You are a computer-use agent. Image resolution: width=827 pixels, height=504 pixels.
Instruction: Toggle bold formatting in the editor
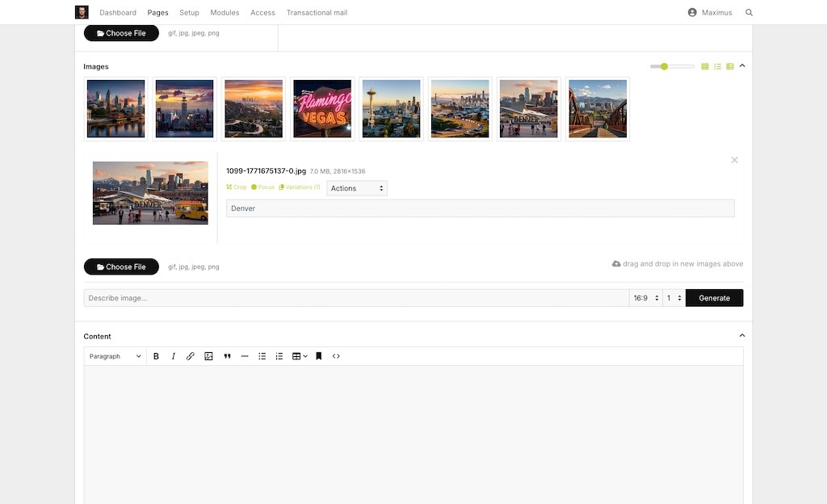click(156, 356)
